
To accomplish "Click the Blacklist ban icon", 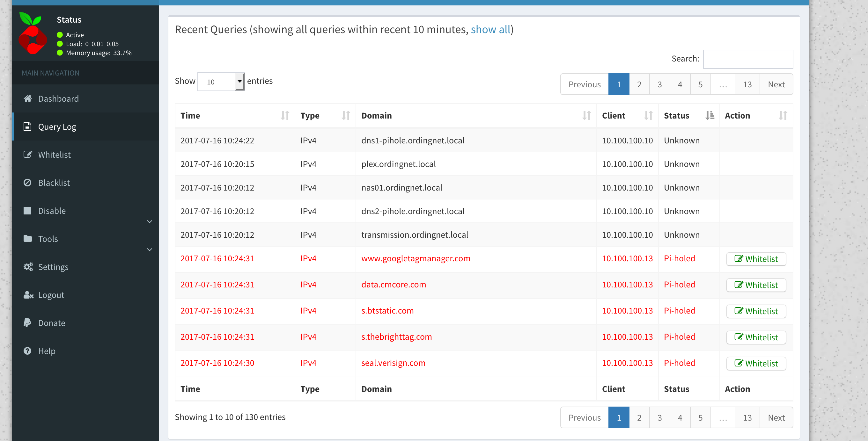I will click(28, 183).
